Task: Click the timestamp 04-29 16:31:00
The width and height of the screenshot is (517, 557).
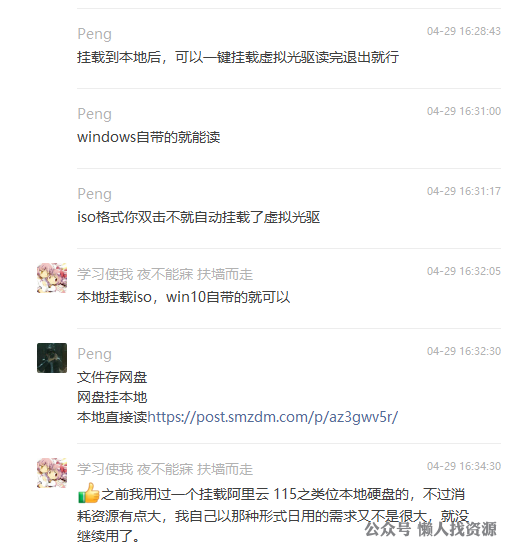Action: tap(464, 111)
